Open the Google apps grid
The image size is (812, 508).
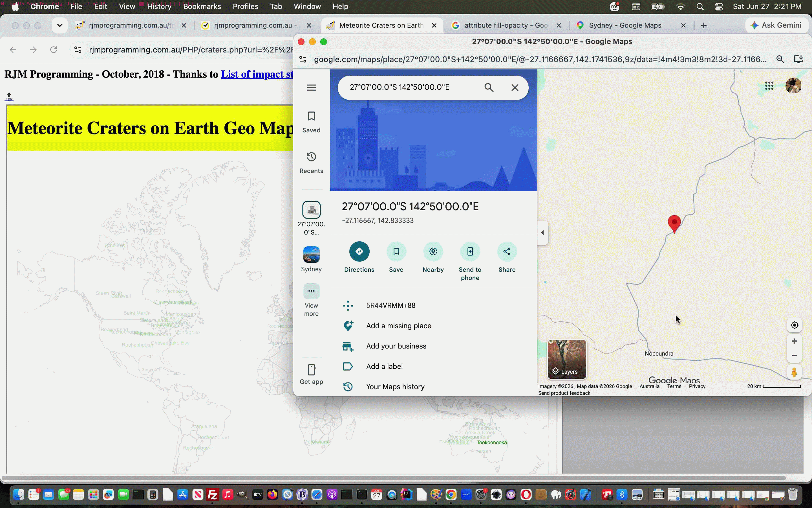[769, 86]
